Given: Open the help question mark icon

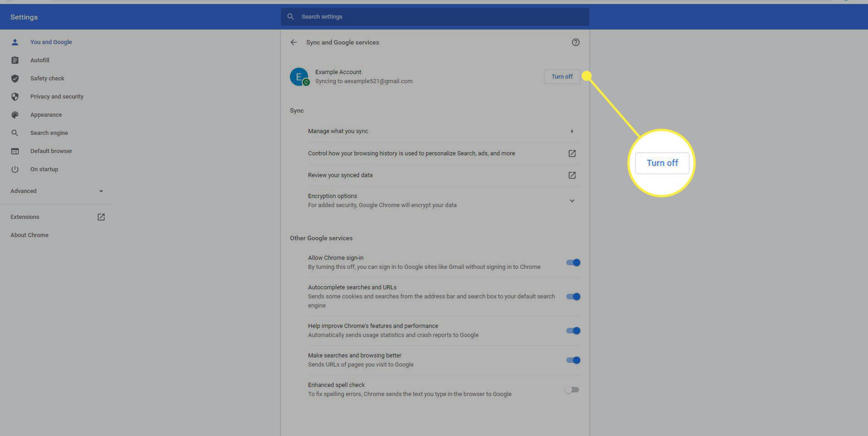Looking at the screenshot, I should (x=575, y=42).
